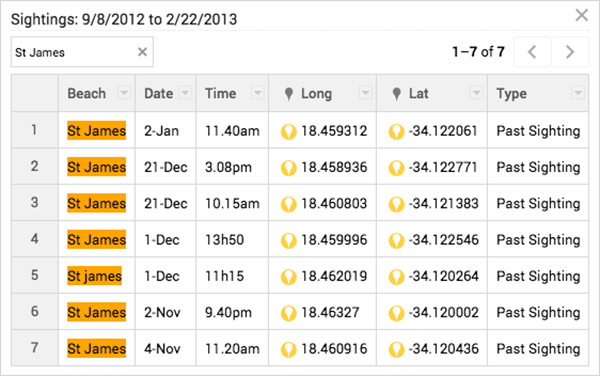Click the marker icon beside -34.120436
Viewport: 600px width, 376px height.
pyautogui.click(x=396, y=350)
